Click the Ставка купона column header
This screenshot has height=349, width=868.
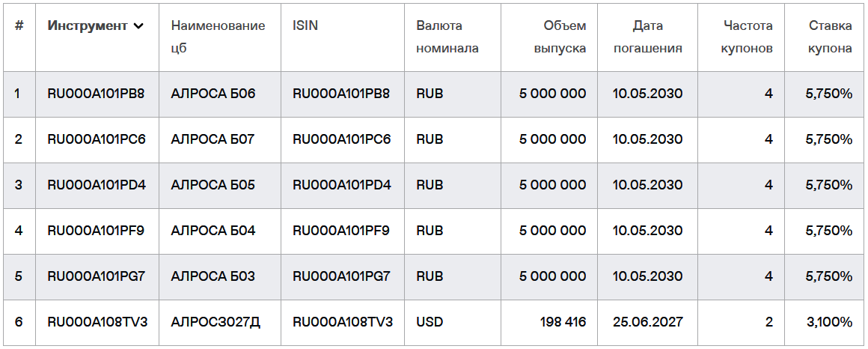point(830,37)
